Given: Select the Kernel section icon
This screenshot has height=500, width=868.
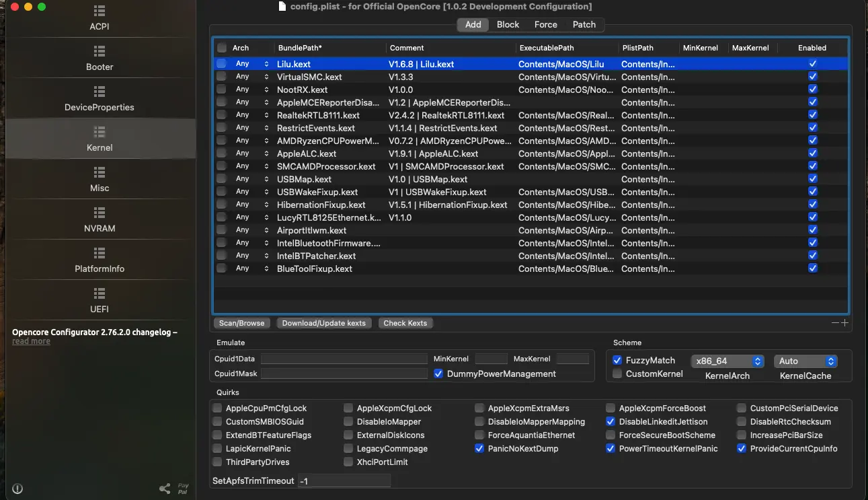Looking at the screenshot, I should pos(100,132).
